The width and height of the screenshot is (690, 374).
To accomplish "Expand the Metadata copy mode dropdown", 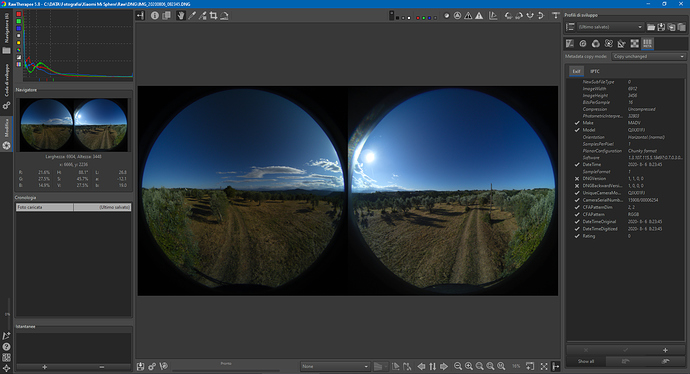I will [x=649, y=56].
